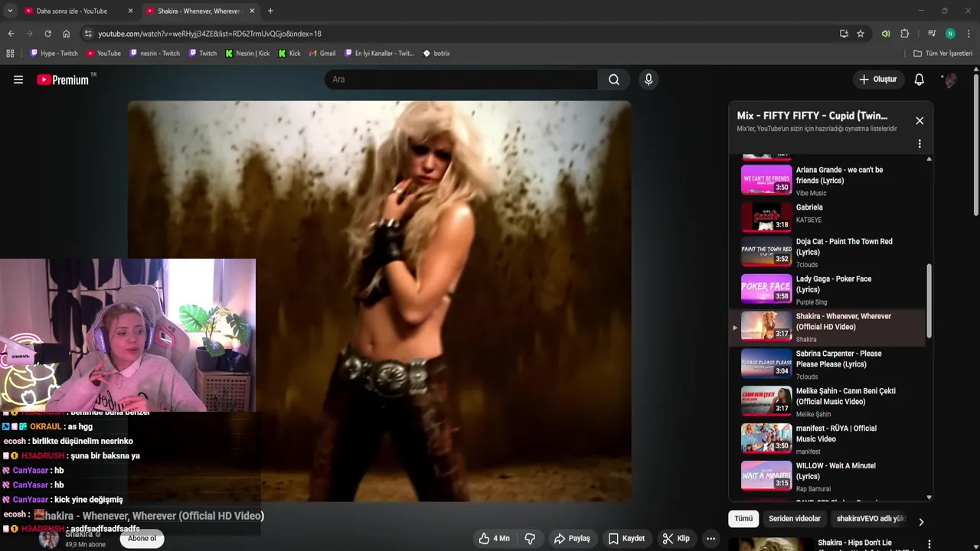The height and width of the screenshot is (551, 980).
Task: Bookmark page with star icon
Action: coord(861,34)
